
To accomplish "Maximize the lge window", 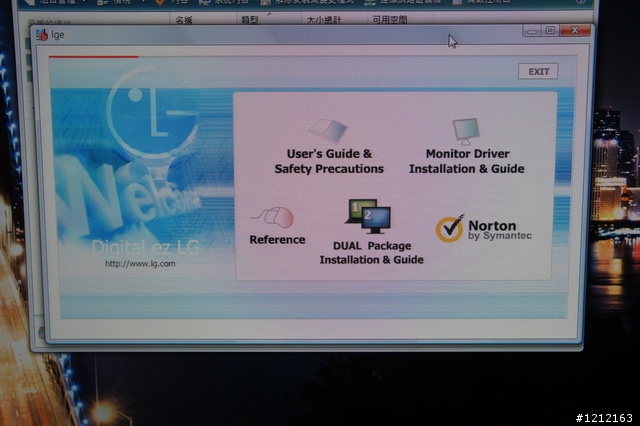I will click(550, 30).
